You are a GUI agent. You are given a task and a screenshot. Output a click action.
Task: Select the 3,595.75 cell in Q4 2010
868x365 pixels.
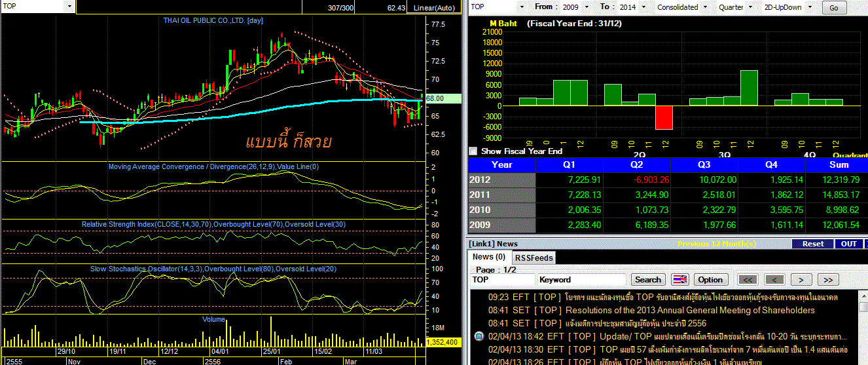coord(770,210)
